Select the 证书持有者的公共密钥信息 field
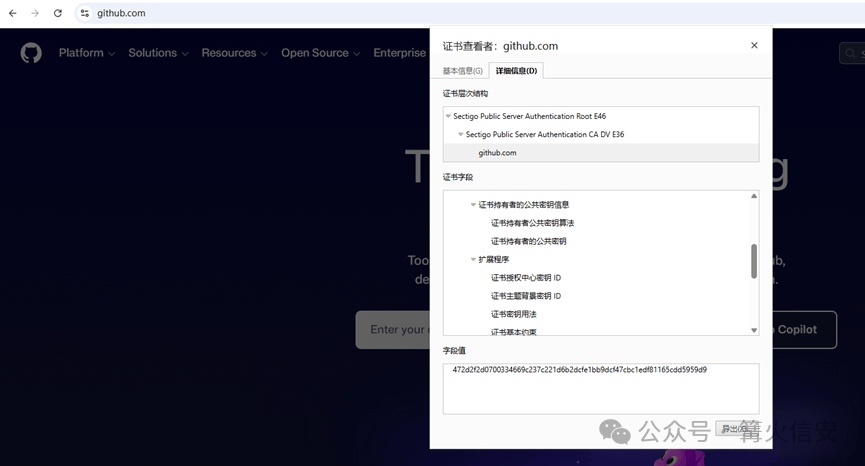Image resolution: width=865 pixels, height=466 pixels. (x=524, y=205)
